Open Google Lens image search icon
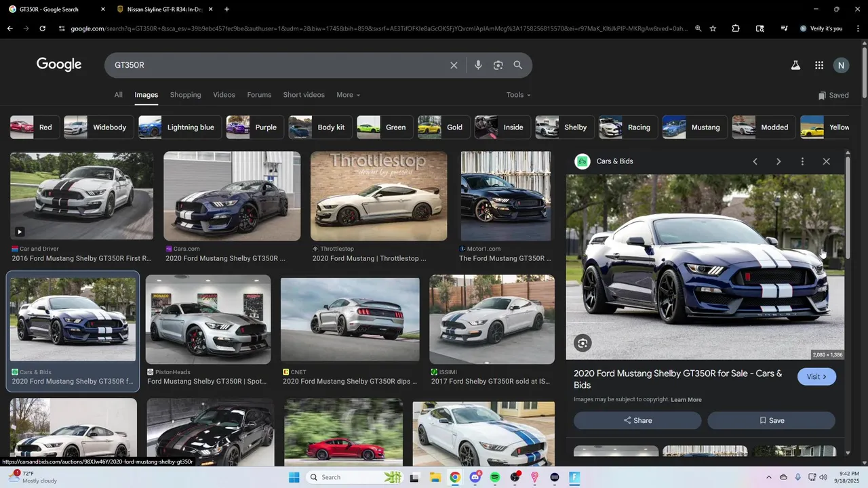 [x=498, y=65]
